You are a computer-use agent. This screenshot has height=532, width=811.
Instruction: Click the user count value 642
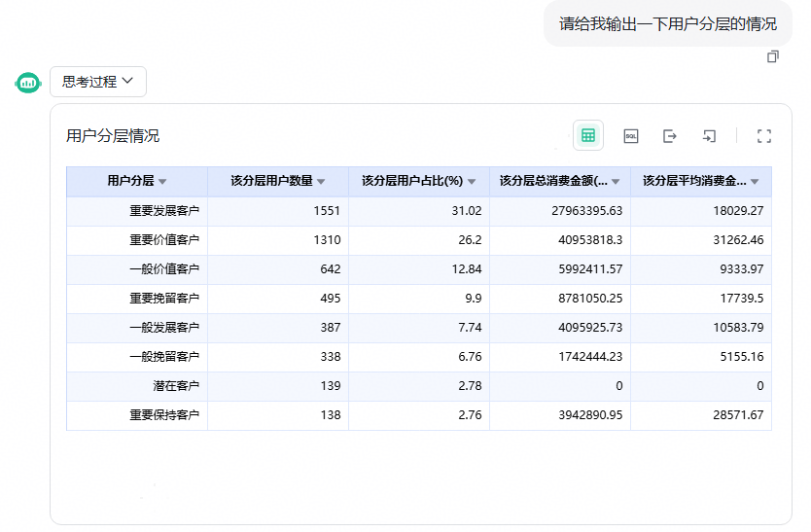pyautogui.click(x=331, y=269)
